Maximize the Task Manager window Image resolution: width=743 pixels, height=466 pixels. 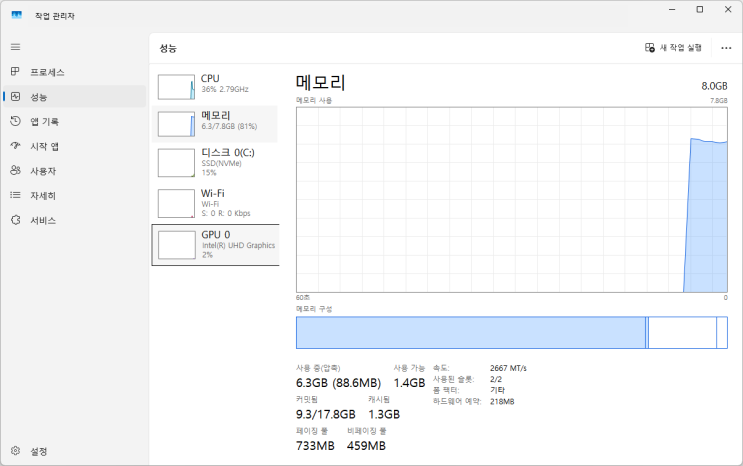(x=700, y=9)
